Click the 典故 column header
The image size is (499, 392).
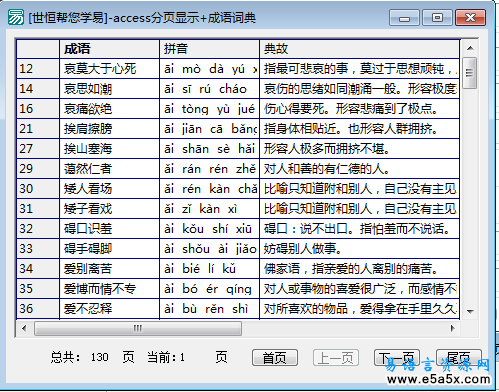tap(360, 49)
